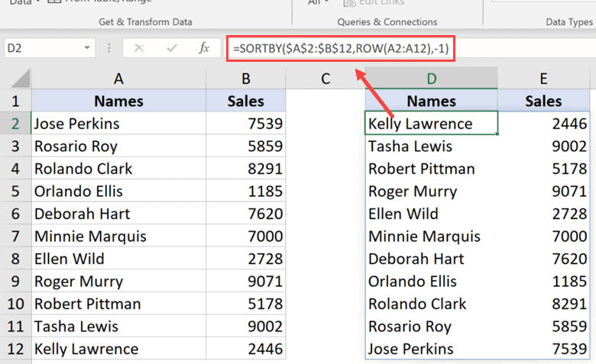Click the Cancel X icon in formula bar

[139, 48]
